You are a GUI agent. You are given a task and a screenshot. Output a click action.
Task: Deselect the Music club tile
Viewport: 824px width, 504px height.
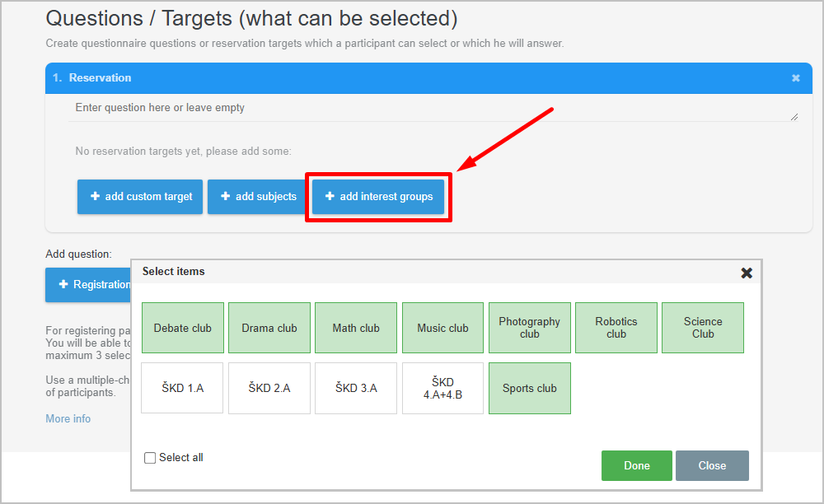point(442,328)
